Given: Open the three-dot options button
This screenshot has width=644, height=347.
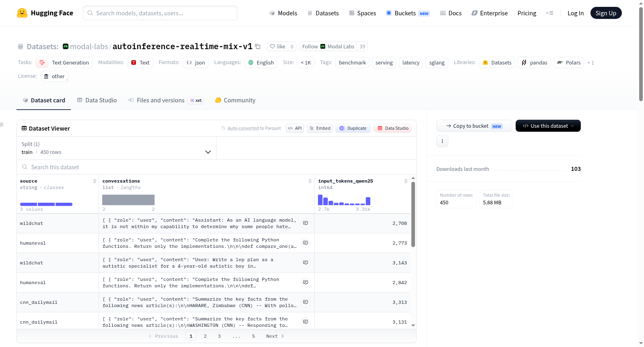Looking at the screenshot, I should pyautogui.click(x=442, y=141).
